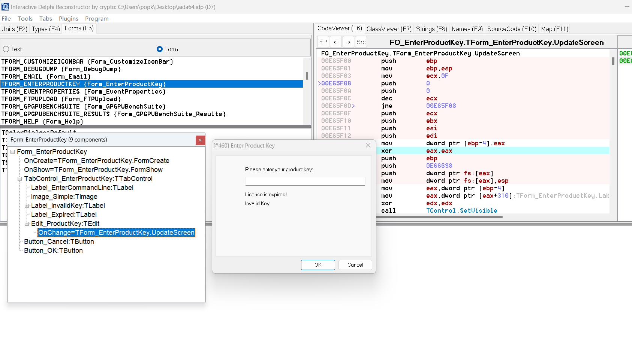Click the disassembly horizontal scrollbar
This screenshot has width=632, height=364.
pyautogui.click(x=440, y=216)
